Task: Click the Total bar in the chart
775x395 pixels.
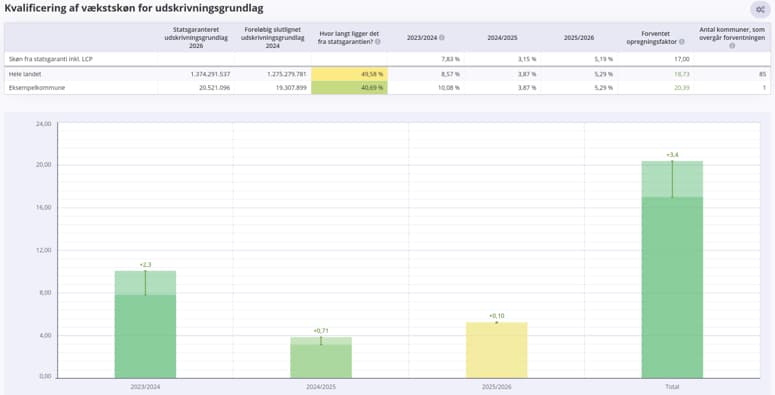Action: [x=672, y=270]
